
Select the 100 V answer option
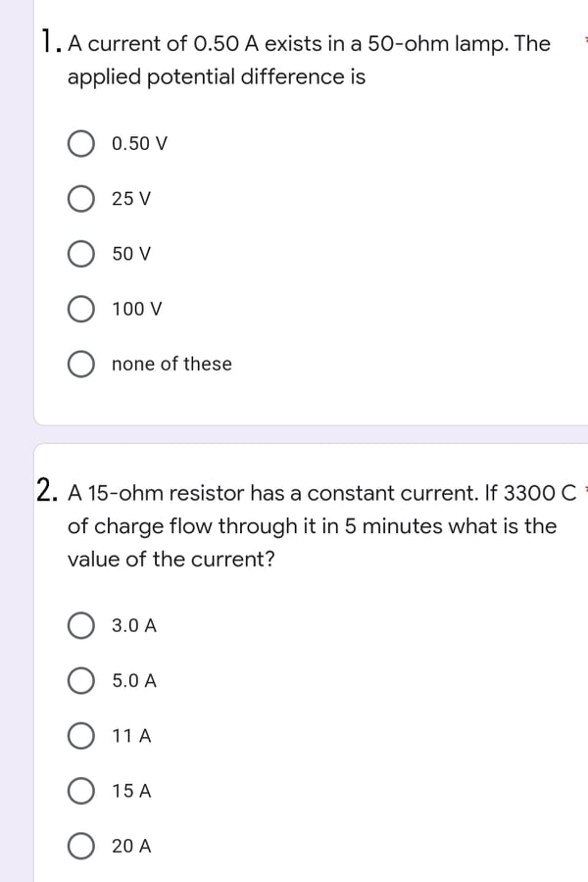click(x=82, y=309)
